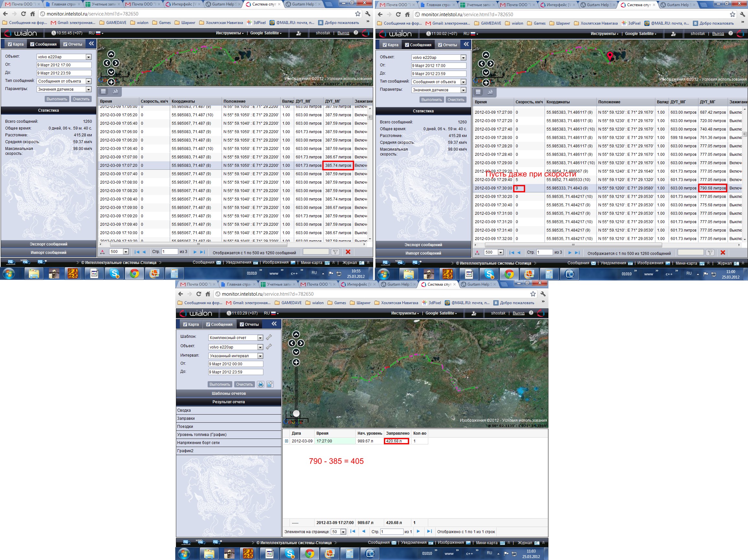Open Уровень топлива (График) result

tap(229, 435)
